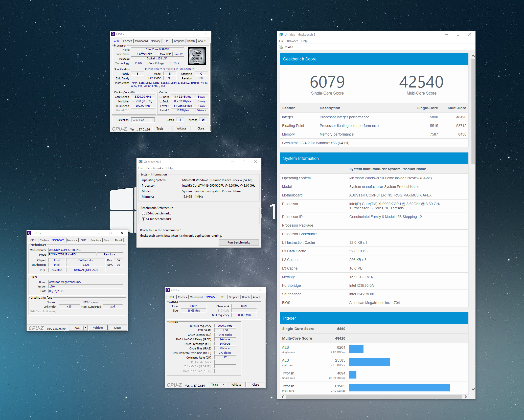The width and height of the screenshot is (524, 420).
Task: Open Memory tab in top CPU-Z window
Action: pos(155,41)
